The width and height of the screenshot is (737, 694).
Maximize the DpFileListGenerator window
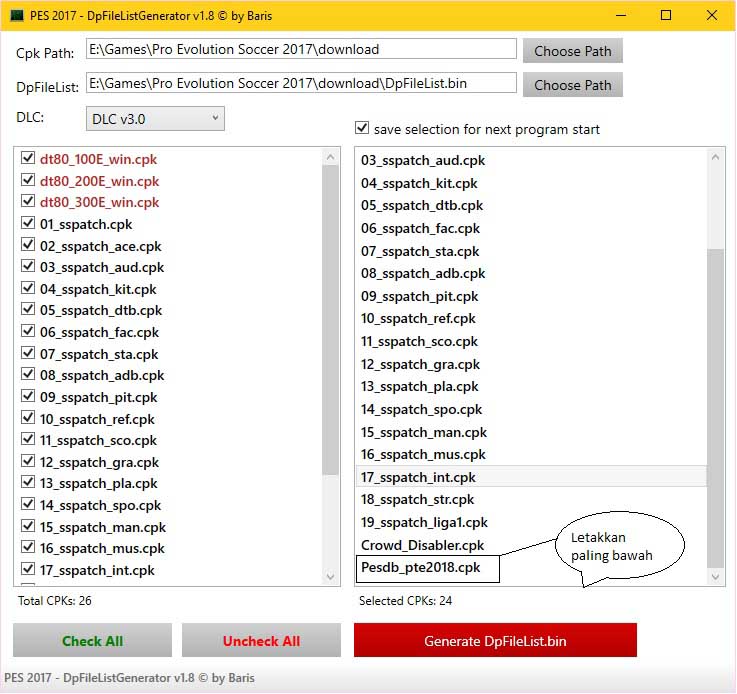point(666,16)
